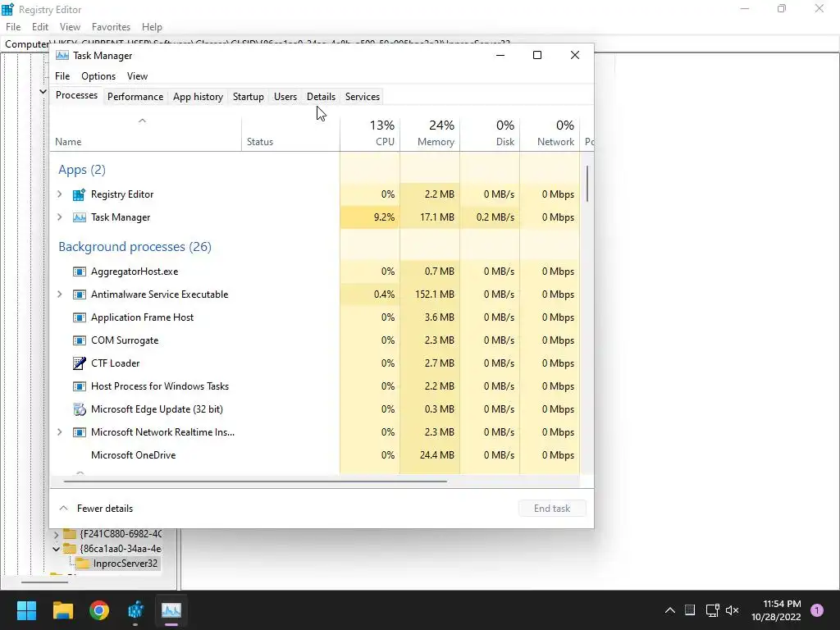Switch to the Users tab
The image size is (840, 630).
[285, 97]
